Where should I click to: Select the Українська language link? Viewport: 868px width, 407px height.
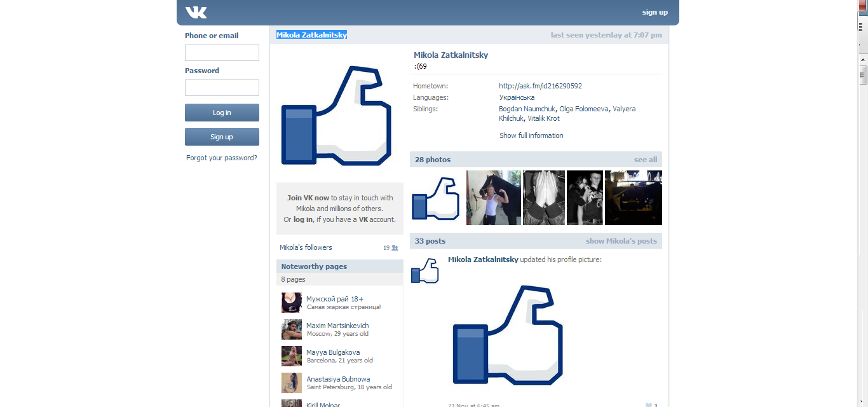click(517, 97)
